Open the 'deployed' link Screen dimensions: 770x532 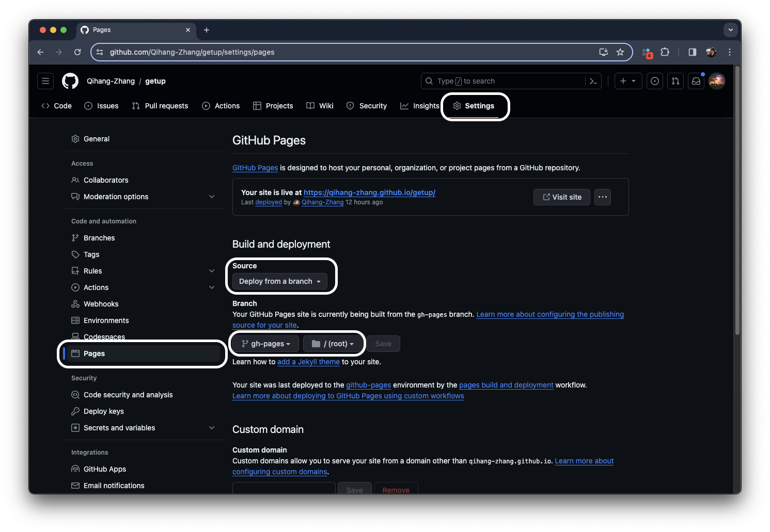pyautogui.click(x=269, y=202)
